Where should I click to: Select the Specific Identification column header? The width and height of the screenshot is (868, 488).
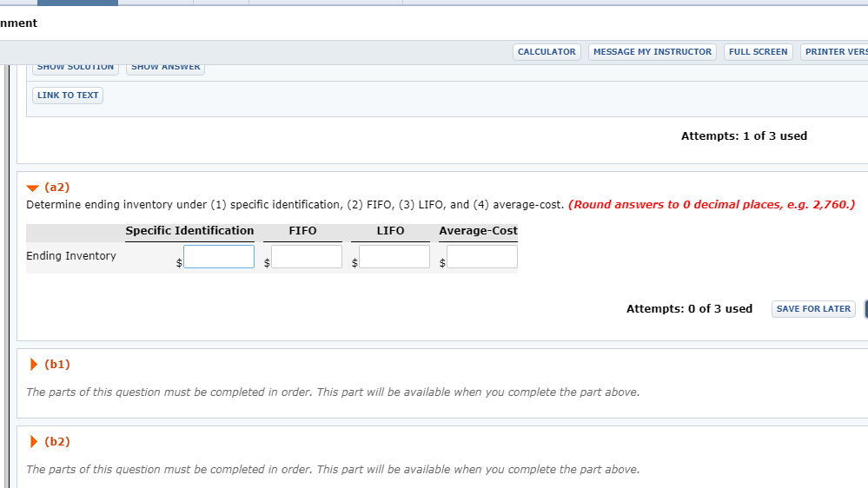coord(189,231)
